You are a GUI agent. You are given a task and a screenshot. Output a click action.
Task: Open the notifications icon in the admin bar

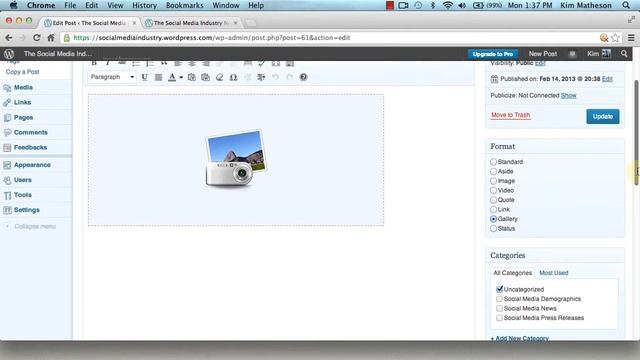pos(572,54)
